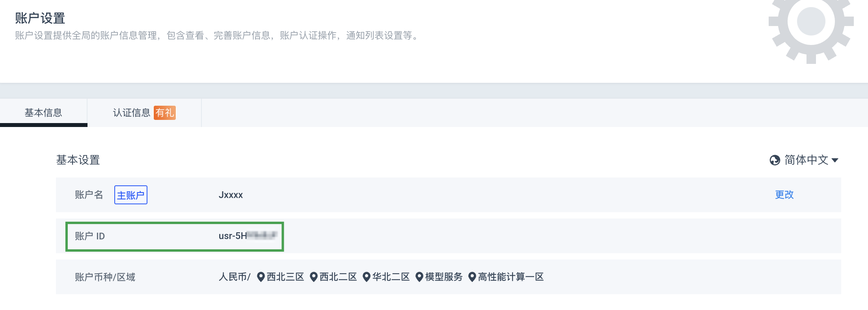Click the 主账户 tag
Screen dimensions: 868x310
tap(131, 195)
